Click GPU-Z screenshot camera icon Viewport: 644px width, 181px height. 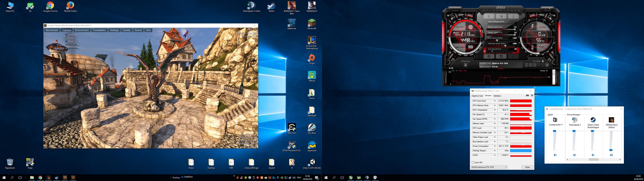tap(527, 95)
